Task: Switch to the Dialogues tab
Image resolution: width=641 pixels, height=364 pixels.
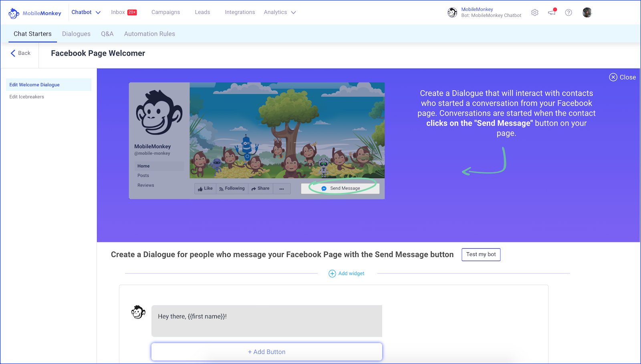Action: point(76,34)
